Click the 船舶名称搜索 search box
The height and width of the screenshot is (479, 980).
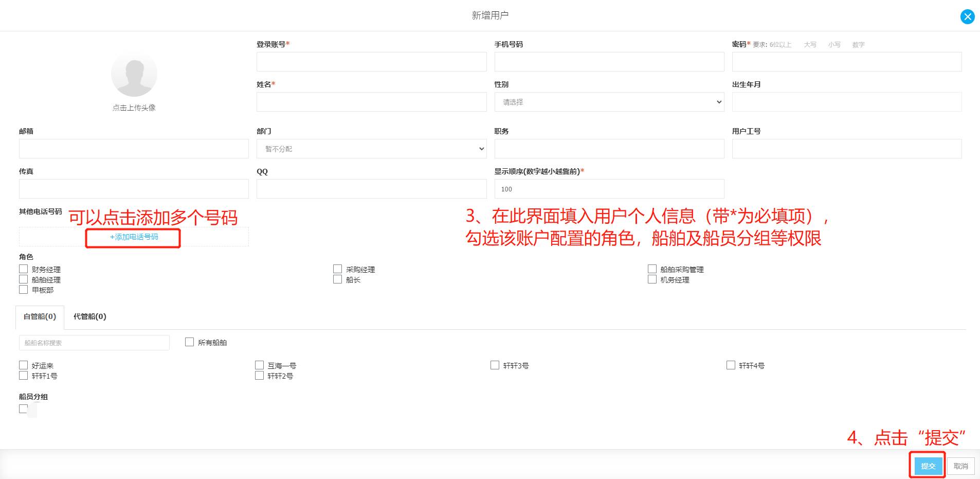point(94,343)
